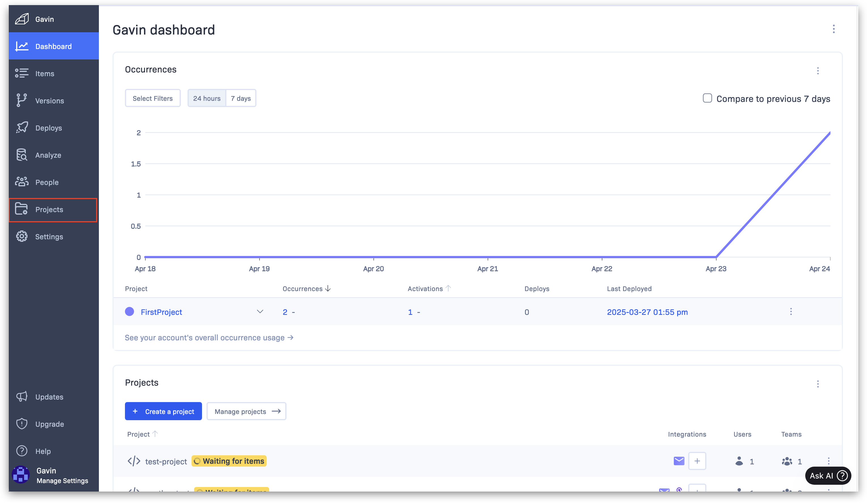Expand the FirstProject row chevron
The width and height of the screenshot is (867, 504).
coord(260,311)
